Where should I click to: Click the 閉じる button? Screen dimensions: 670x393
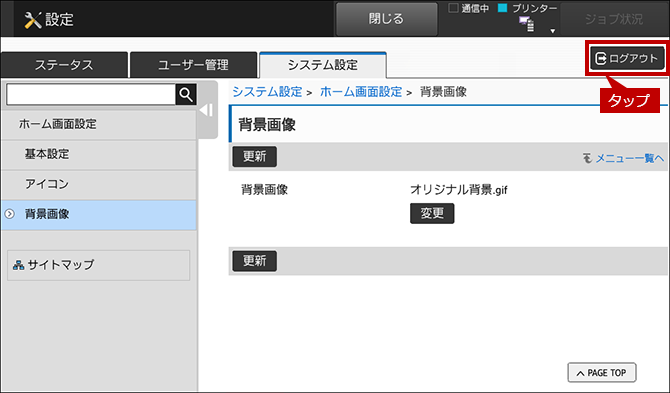pyautogui.click(x=386, y=19)
